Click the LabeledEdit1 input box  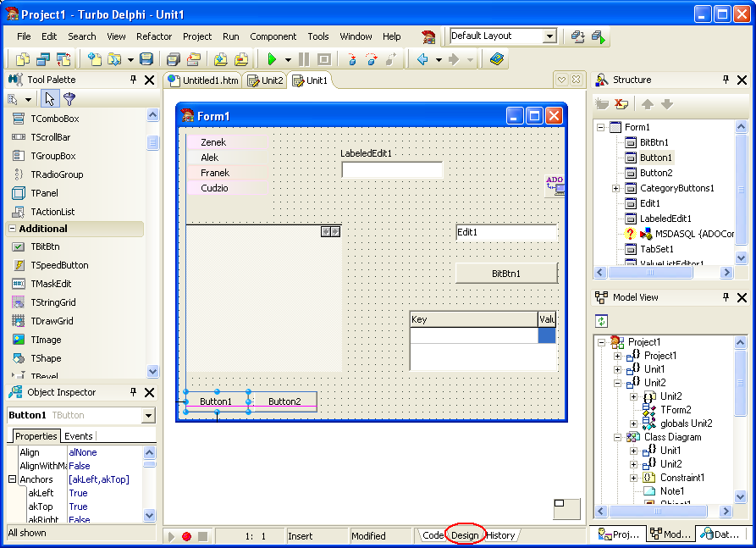click(392, 169)
